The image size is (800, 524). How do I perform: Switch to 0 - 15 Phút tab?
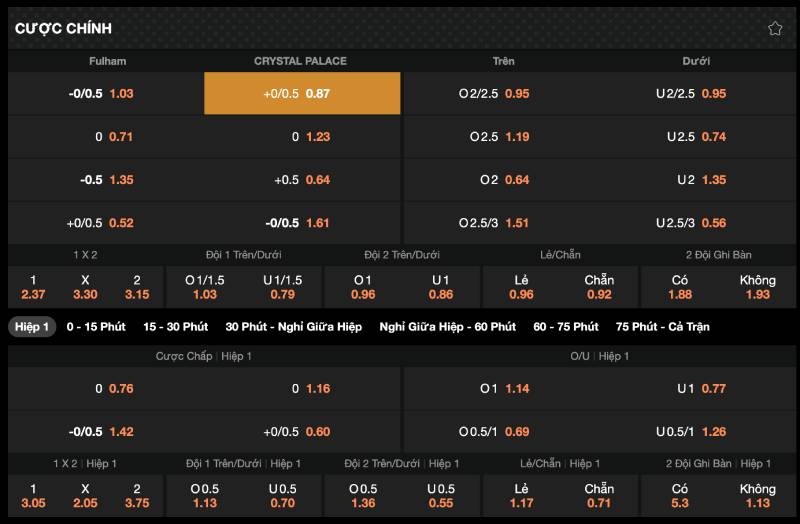(x=96, y=327)
